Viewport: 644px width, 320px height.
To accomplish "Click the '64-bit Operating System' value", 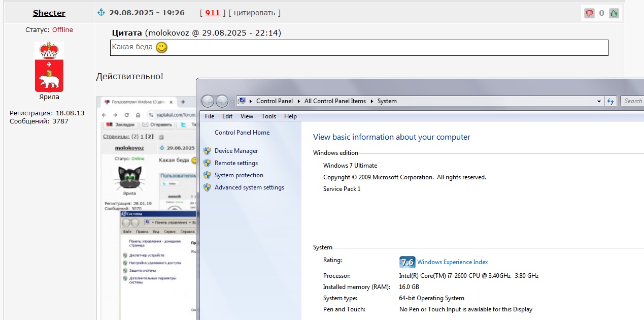I will 431,298.
